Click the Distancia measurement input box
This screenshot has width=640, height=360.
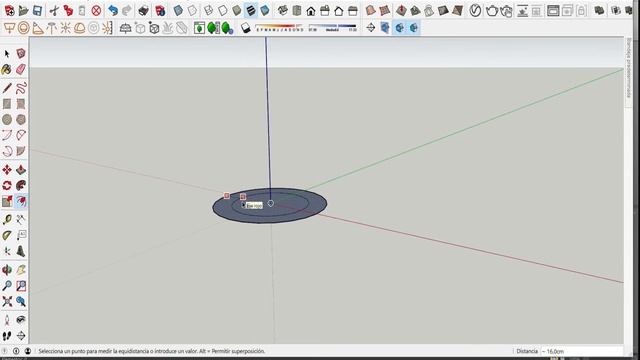[x=582, y=351]
